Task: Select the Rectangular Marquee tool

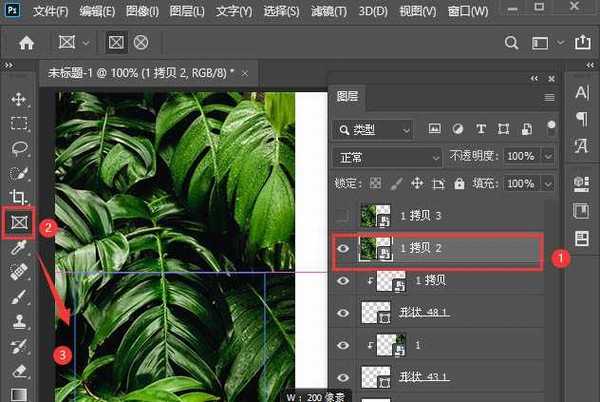Action: (18, 124)
